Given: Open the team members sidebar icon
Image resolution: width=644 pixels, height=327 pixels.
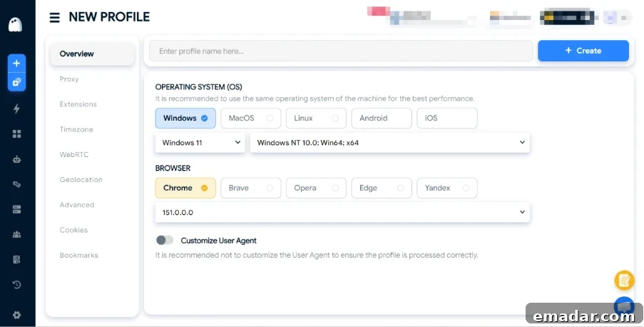Looking at the screenshot, I should [x=16, y=234].
